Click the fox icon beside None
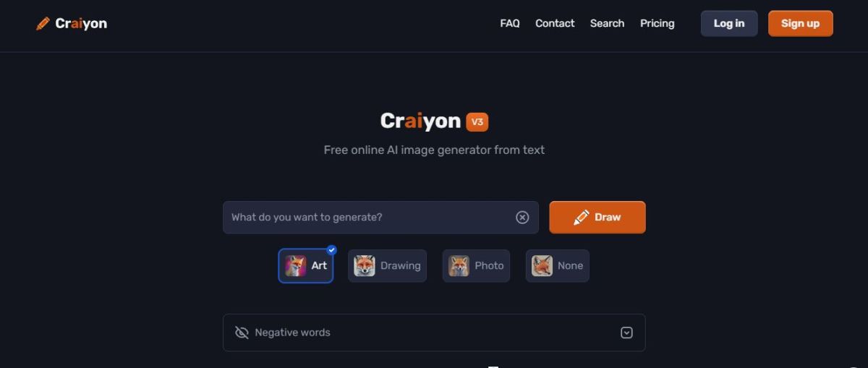This screenshot has width=868, height=368. coord(542,266)
